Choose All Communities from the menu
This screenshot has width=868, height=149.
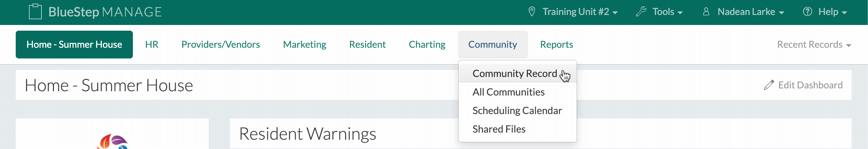(508, 92)
